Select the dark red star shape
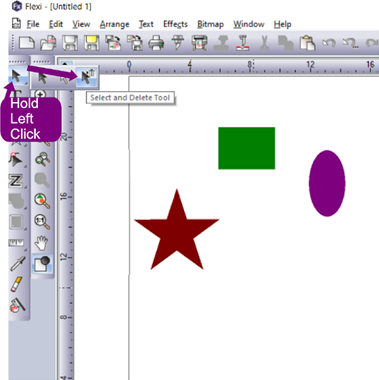This screenshot has height=380, width=379. 177,233
